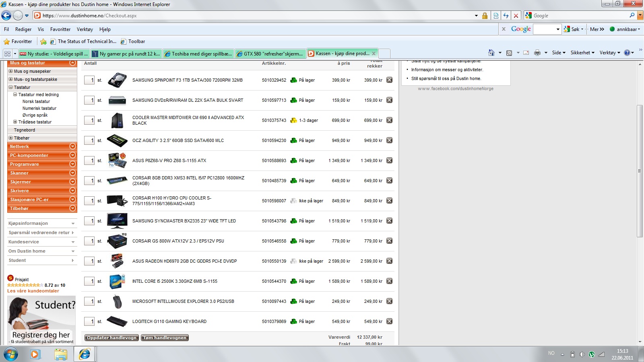Open the Samsung Spinpoint hard drive thumbnail
Image resolution: width=644 pixels, height=362 pixels.
coord(117,80)
